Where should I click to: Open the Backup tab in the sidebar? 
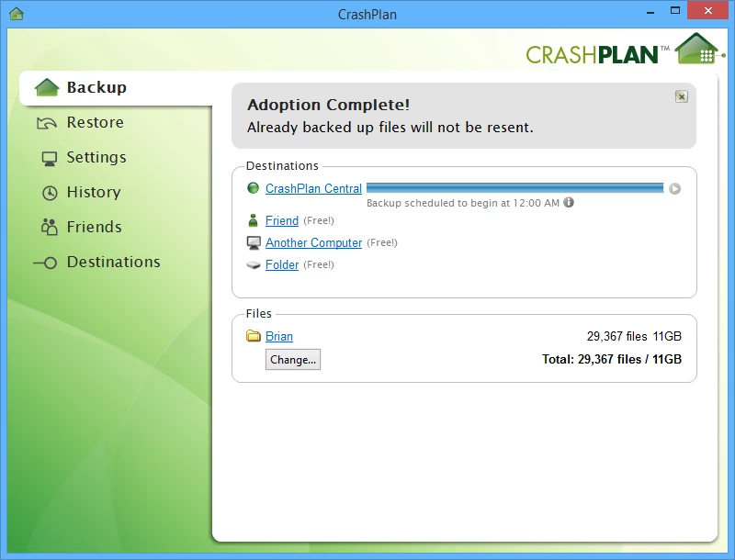point(117,87)
